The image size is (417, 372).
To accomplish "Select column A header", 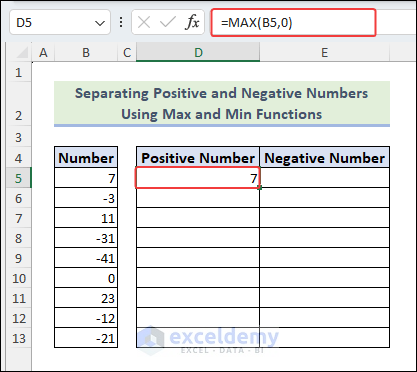I will click(x=43, y=53).
